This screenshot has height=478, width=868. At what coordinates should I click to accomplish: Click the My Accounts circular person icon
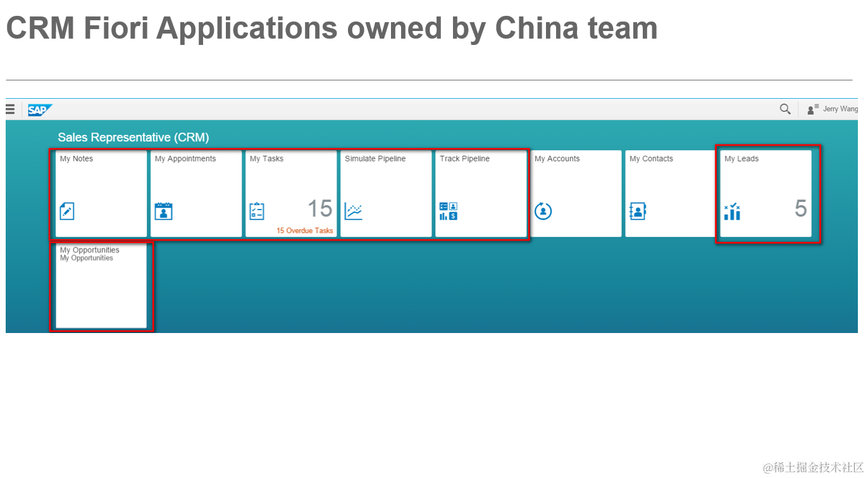[543, 211]
